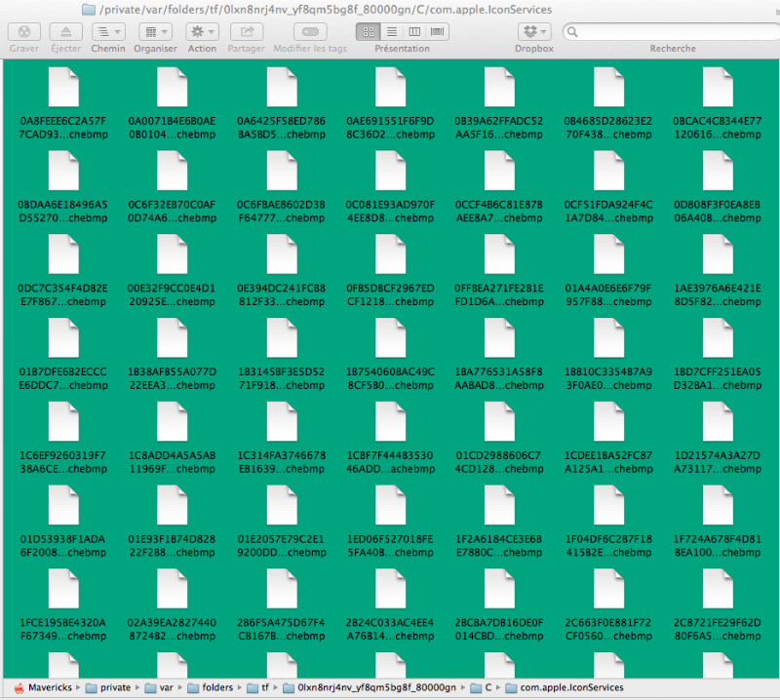This screenshot has width=780, height=700.
Task: Select the file icon 0A6425F58ED786
Action: [282, 88]
